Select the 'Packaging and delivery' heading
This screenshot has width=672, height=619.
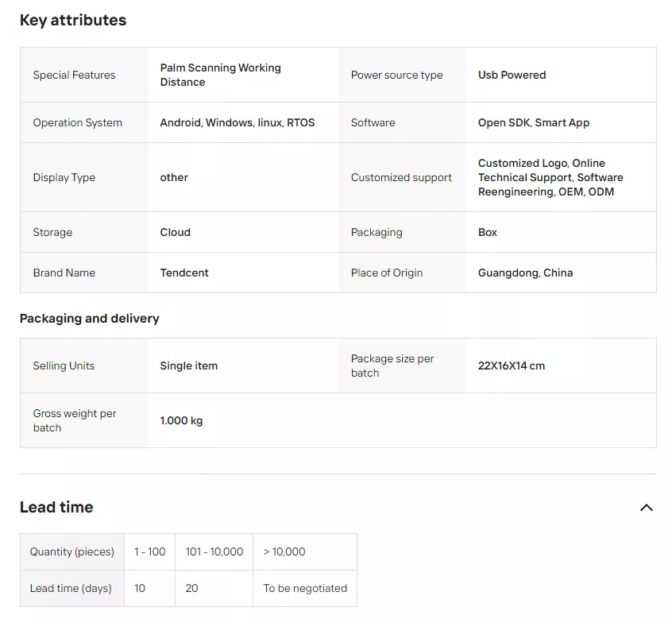[90, 319]
